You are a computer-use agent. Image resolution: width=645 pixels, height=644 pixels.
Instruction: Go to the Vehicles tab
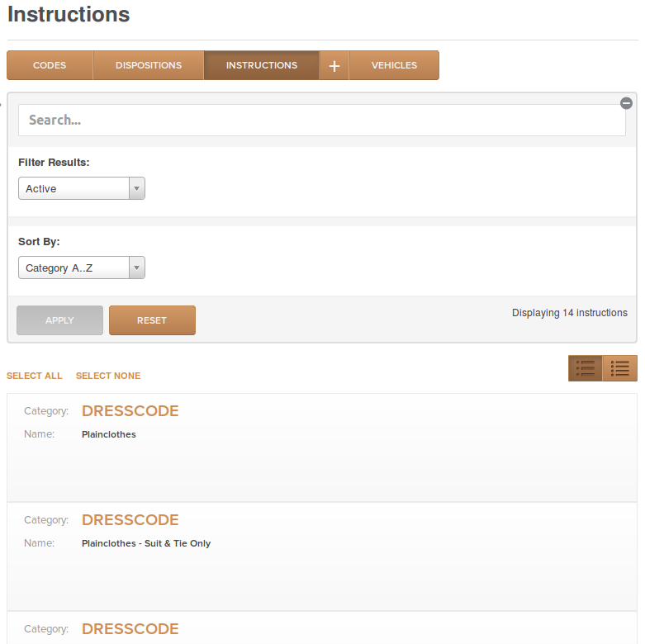click(394, 65)
